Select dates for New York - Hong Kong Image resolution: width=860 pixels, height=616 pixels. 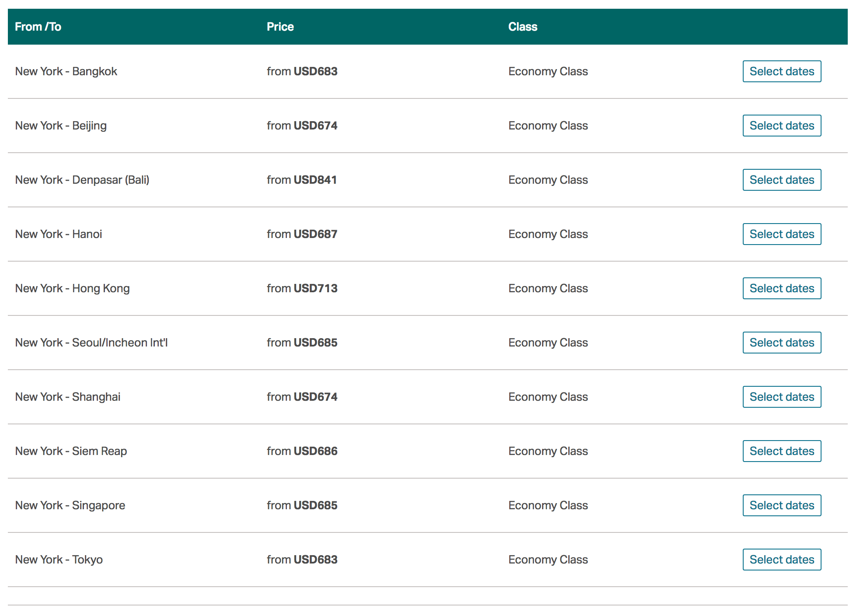point(782,288)
